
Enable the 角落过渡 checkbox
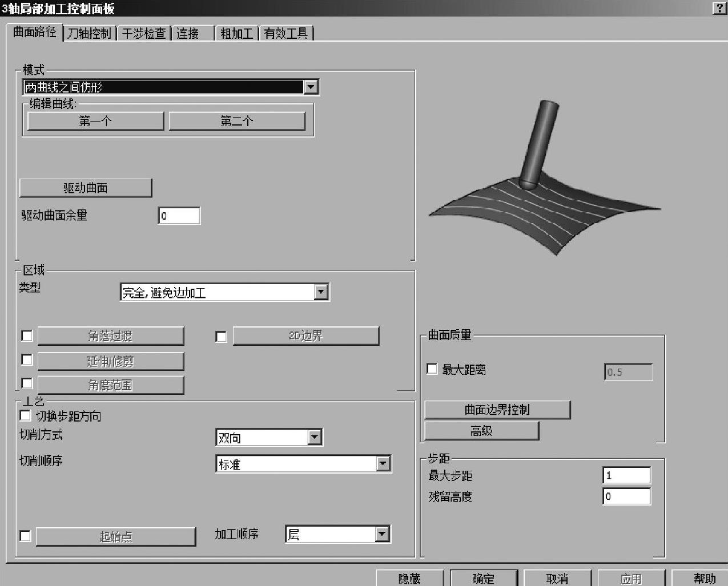tap(27, 336)
